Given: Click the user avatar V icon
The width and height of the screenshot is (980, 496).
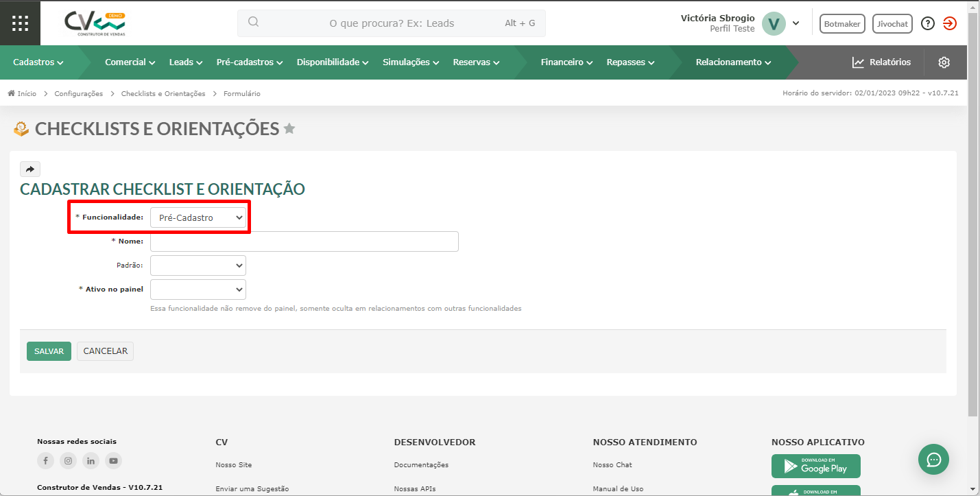Looking at the screenshot, I should pyautogui.click(x=774, y=23).
